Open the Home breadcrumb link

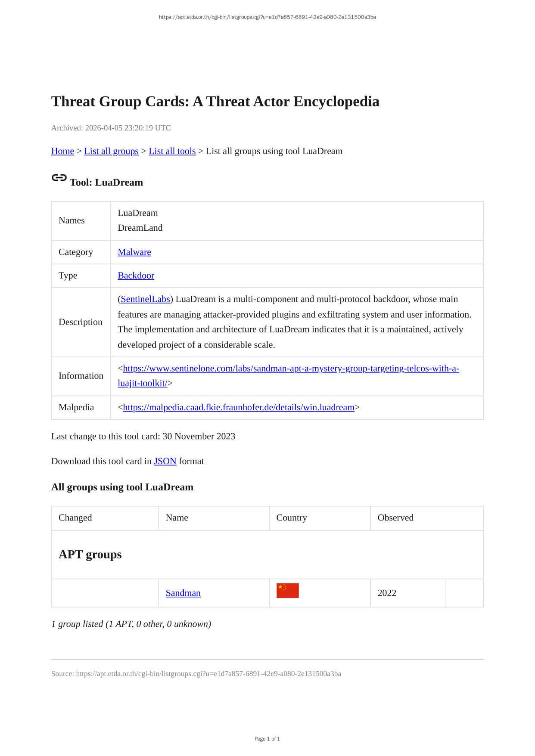coord(62,151)
